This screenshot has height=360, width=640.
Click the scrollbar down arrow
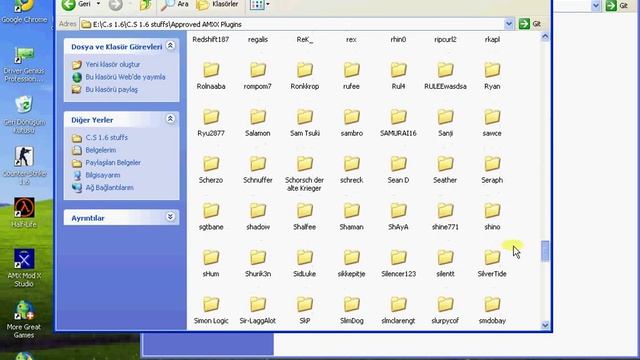tap(545, 325)
